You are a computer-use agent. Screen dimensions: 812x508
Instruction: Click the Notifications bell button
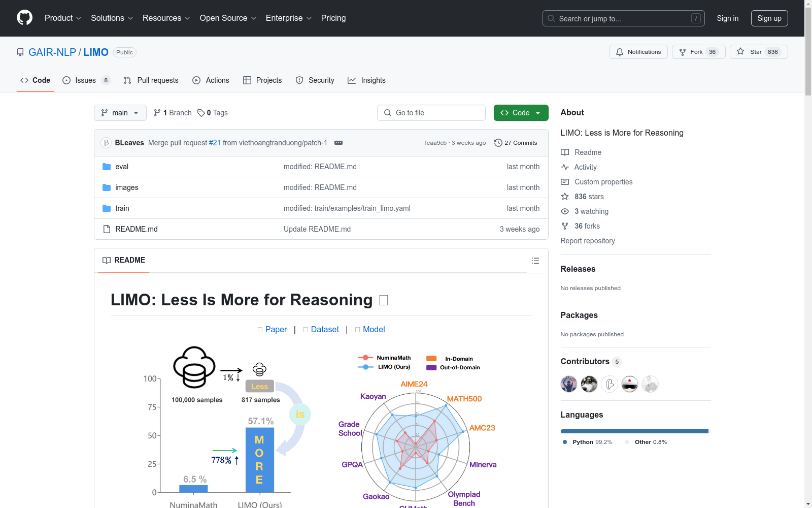click(x=638, y=52)
